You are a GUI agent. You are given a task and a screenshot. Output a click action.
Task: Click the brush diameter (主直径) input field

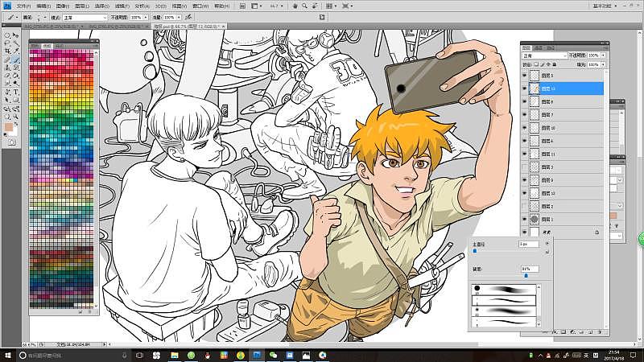[x=529, y=243]
